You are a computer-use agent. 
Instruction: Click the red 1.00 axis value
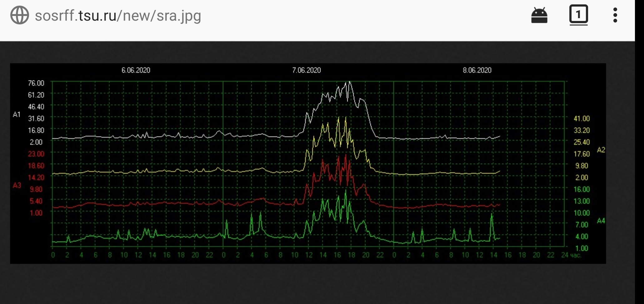36,213
